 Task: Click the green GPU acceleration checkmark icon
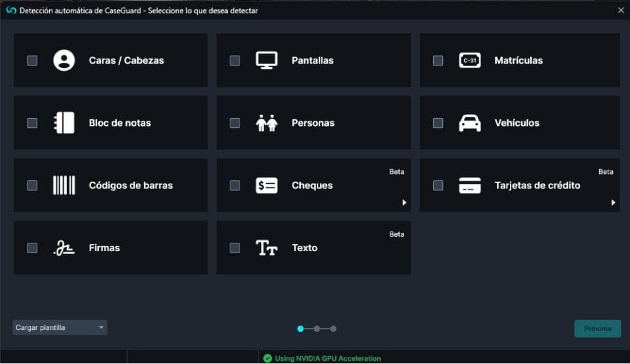(x=268, y=358)
